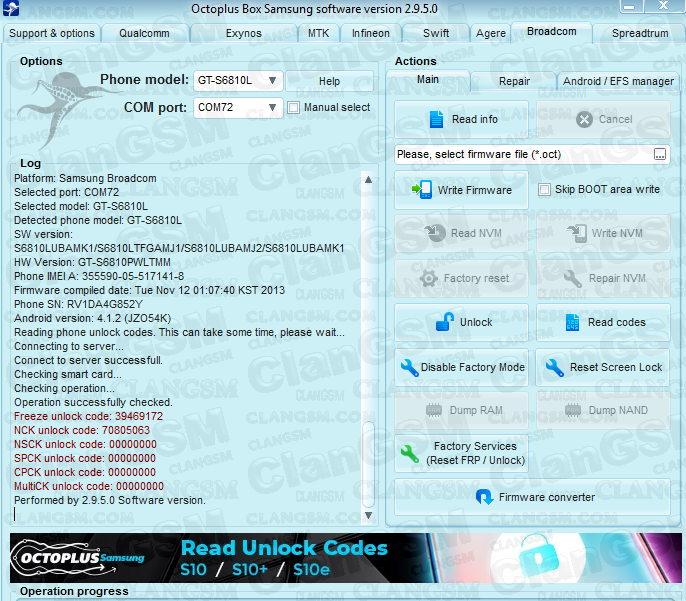Switch to the Swift tab
This screenshot has height=601, width=686.
click(436, 33)
